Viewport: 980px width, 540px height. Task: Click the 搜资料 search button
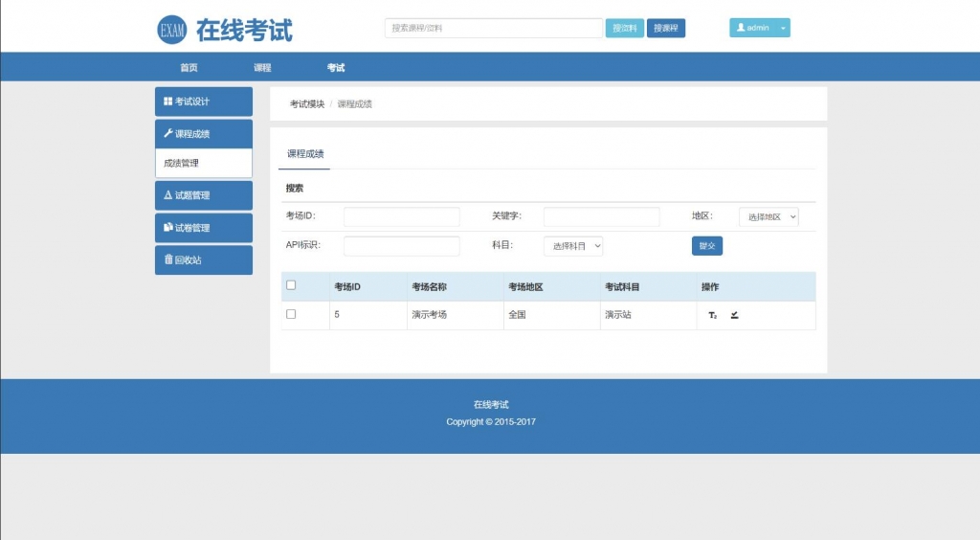(x=624, y=29)
